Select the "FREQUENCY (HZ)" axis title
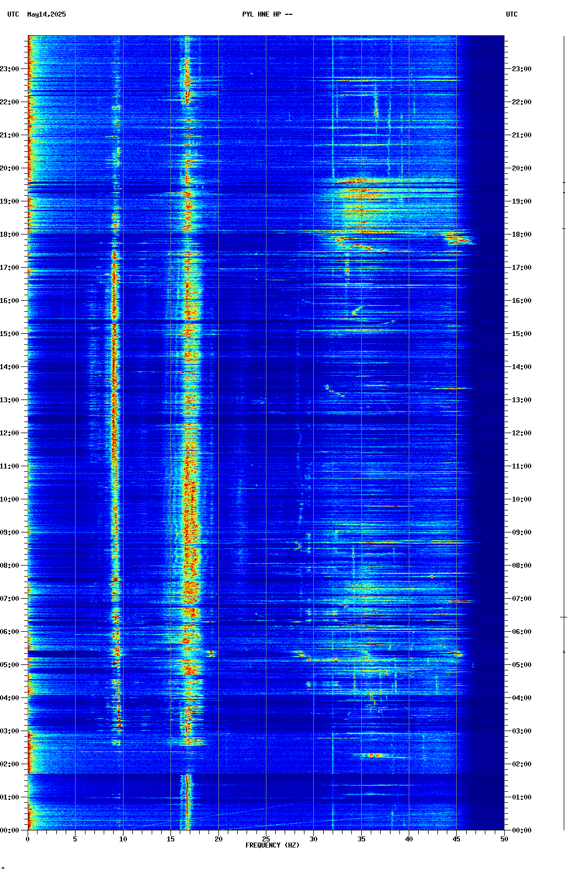This screenshot has height=874, width=588. [x=272, y=845]
